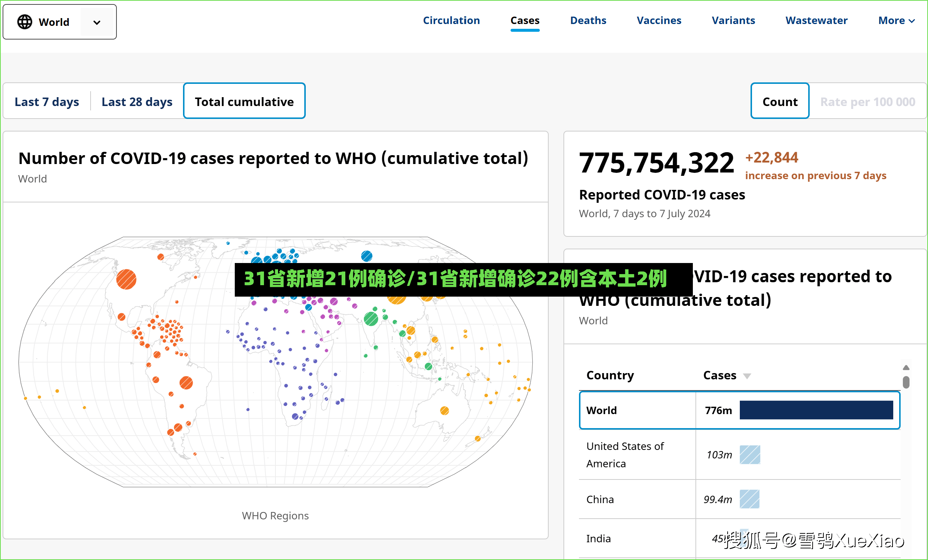Image resolution: width=928 pixels, height=560 pixels.
Task: Select Last 28 days period
Action: coord(137,102)
